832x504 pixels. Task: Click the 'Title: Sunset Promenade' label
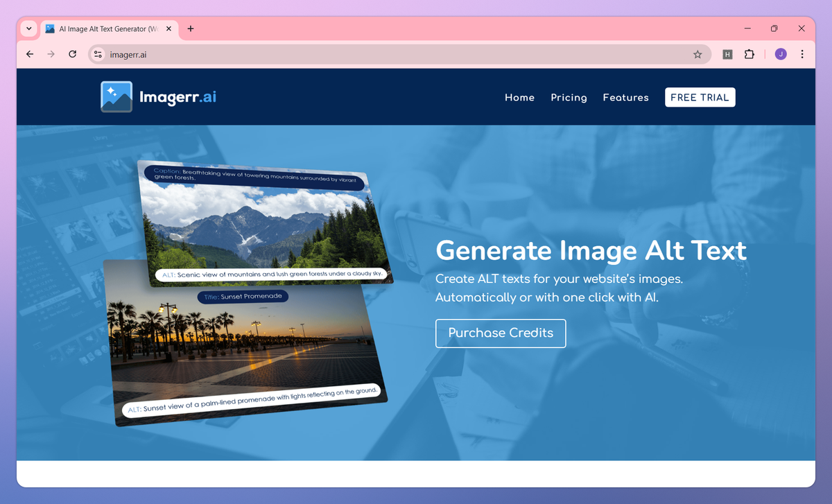[x=243, y=297]
